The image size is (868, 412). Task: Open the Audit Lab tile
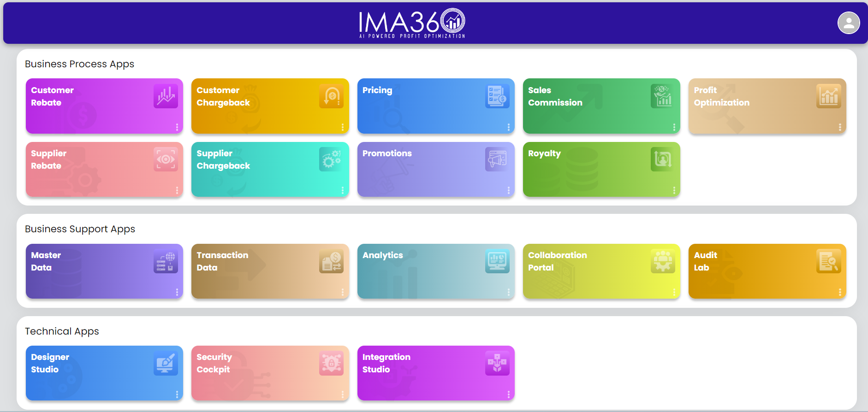coord(767,271)
